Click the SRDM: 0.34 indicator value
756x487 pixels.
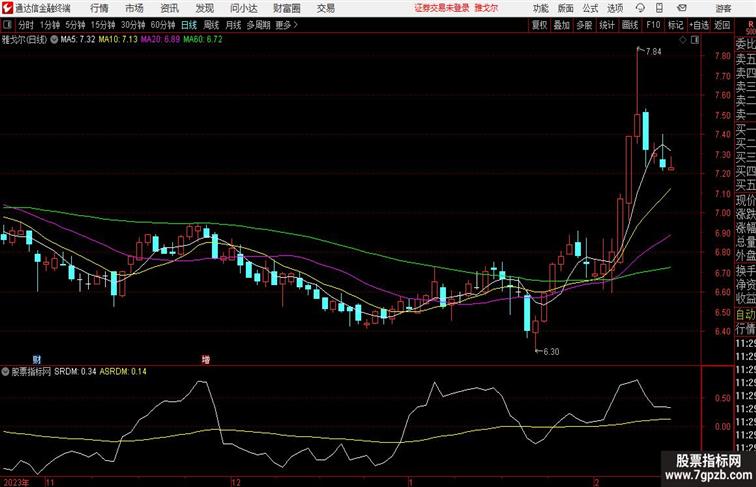[x=75, y=372]
